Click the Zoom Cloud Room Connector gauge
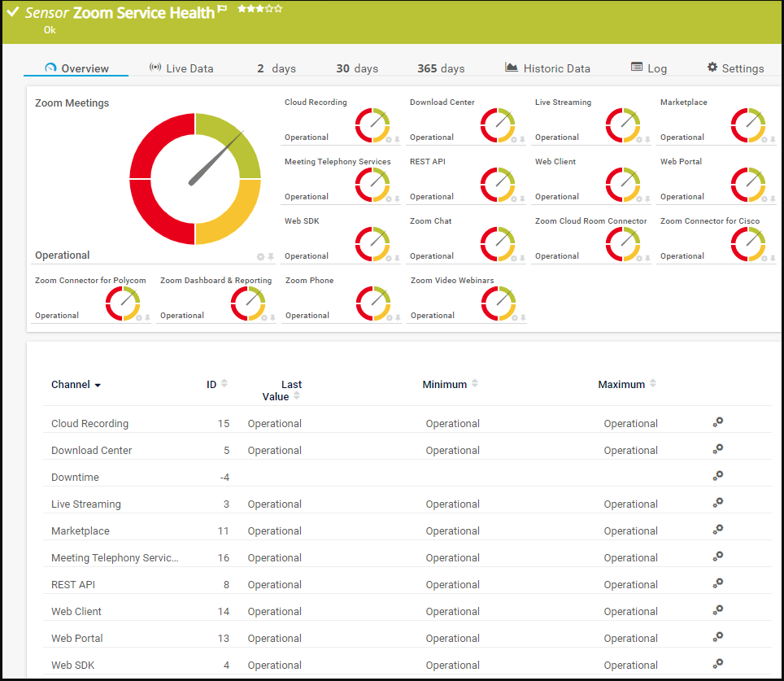The image size is (784, 681). point(623,244)
